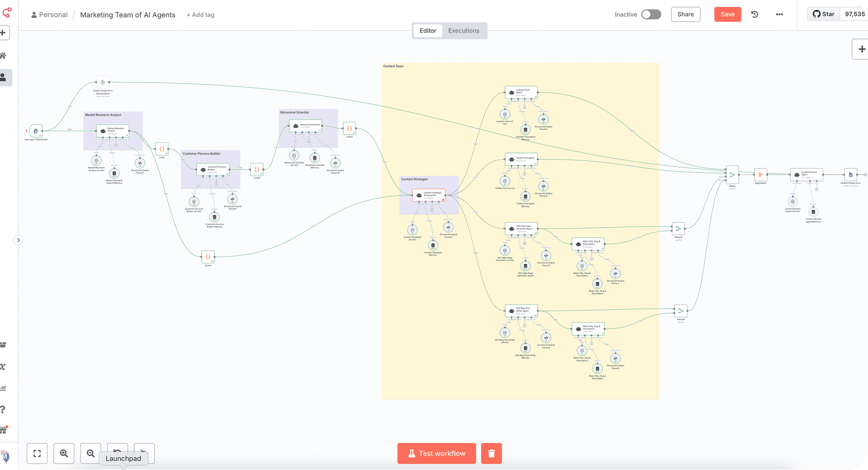The height and width of the screenshot is (470, 868).
Task: Select the Merge node before Aggregate1
Action: 732,175
